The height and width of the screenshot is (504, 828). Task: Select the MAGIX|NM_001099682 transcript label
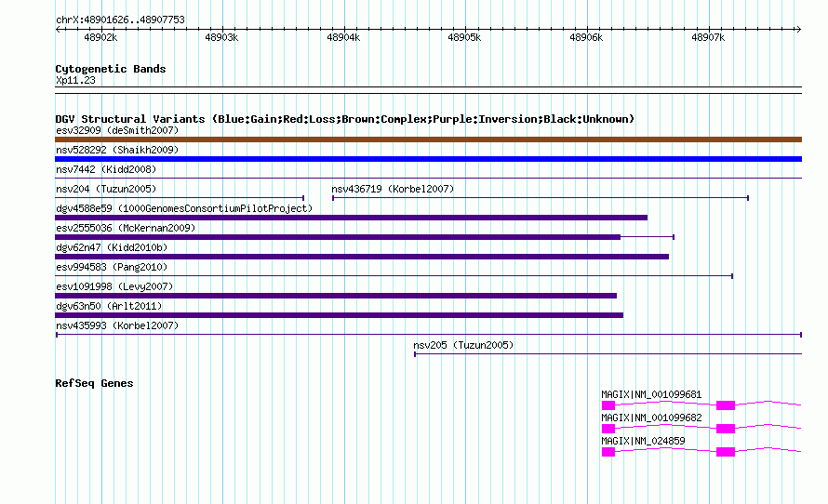[x=651, y=418]
